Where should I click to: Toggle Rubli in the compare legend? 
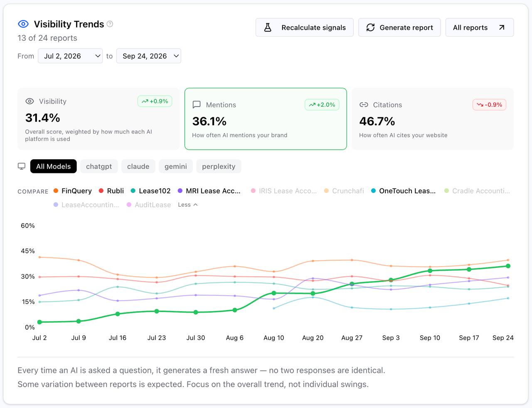tap(111, 191)
